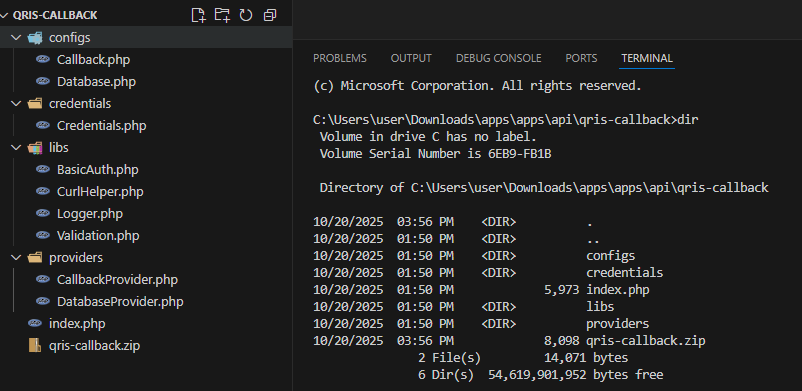The width and height of the screenshot is (802, 391).
Task: Select qris-callback.zip in the explorer tree
Action: click(94, 346)
